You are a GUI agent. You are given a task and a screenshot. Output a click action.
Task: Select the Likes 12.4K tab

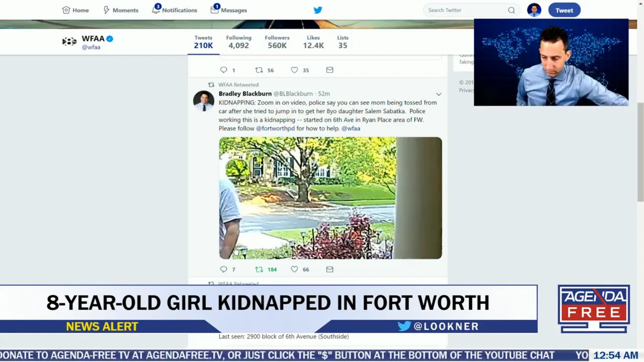[313, 42]
